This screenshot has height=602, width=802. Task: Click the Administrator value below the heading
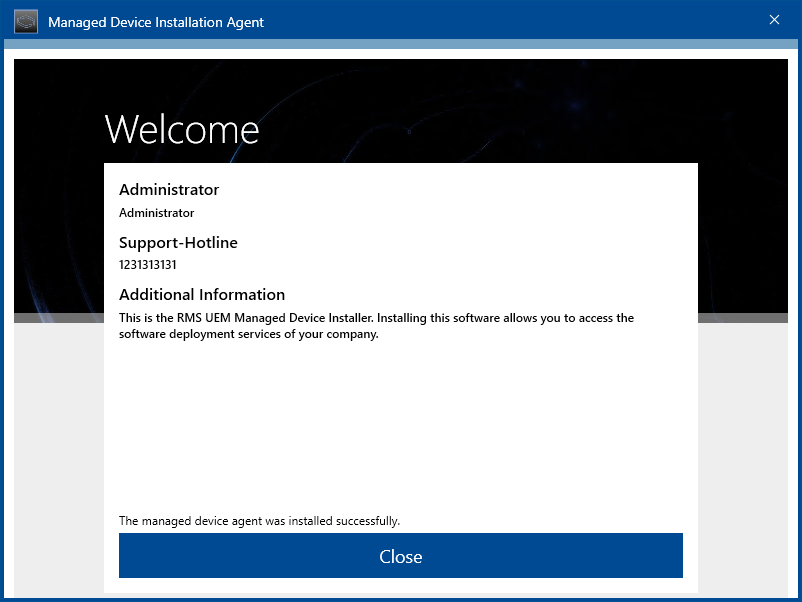(156, 213)
